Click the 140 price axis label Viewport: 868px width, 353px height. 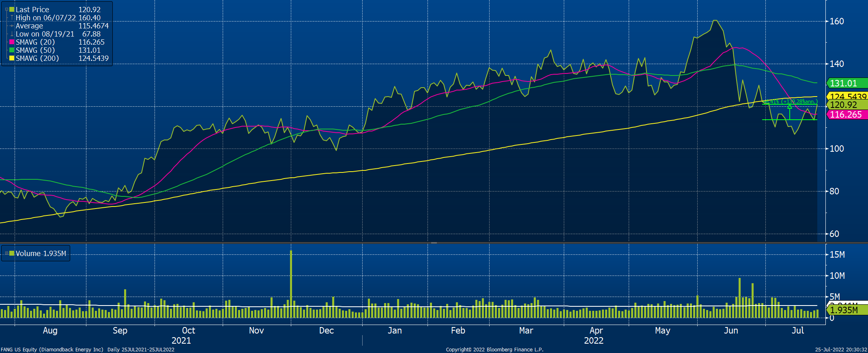[837, 64]
